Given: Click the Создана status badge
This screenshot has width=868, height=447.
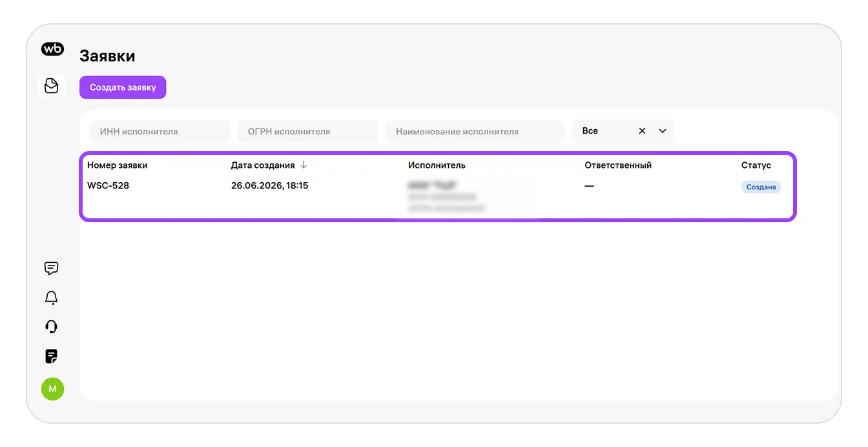Looking at the screenshot, I should [x=761, y=187].
